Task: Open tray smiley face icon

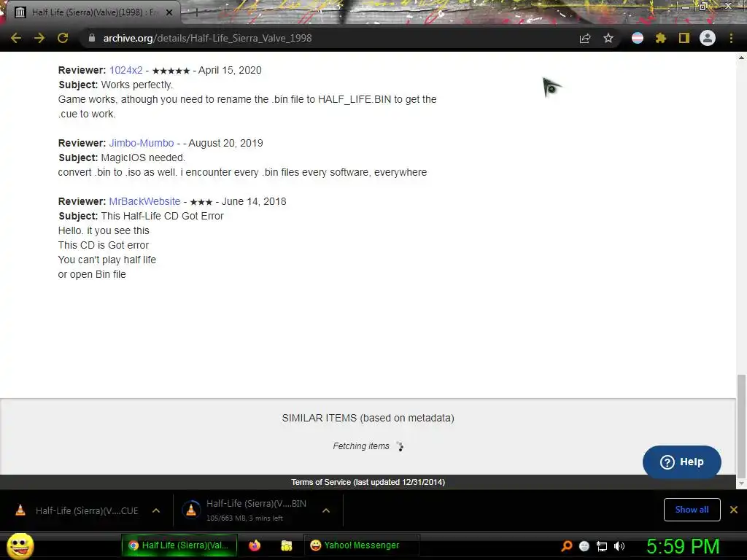Action: point(584,546)
